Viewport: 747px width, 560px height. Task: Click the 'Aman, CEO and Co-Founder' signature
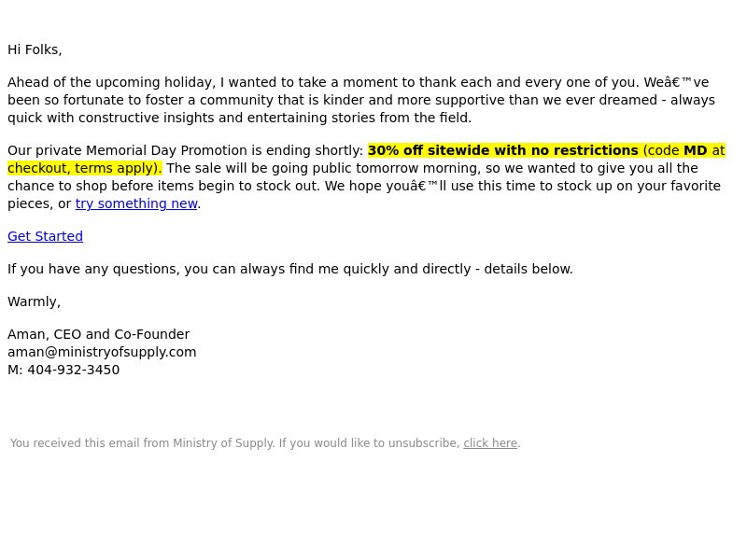tap(99, 334)
